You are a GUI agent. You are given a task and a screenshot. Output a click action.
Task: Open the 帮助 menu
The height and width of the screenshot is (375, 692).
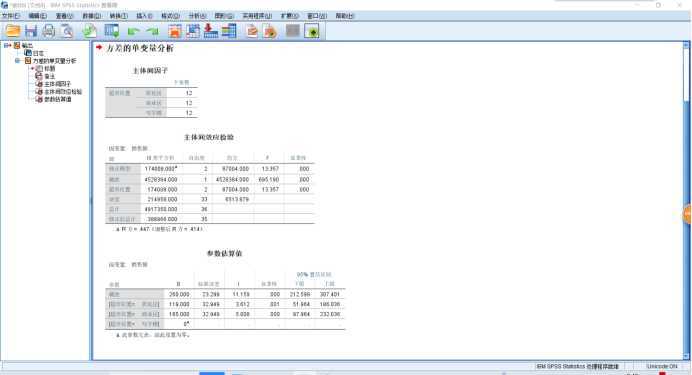pos(345,16)
